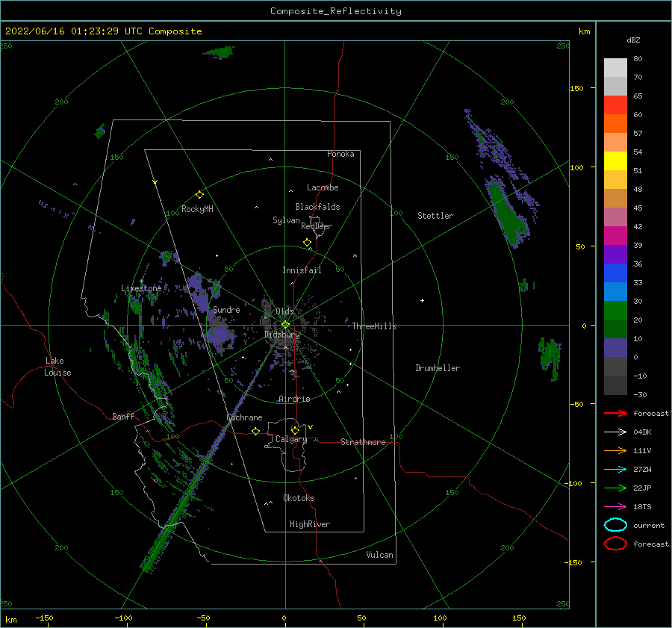Click the red forecast arrow in legend
This screenshot has height=628, width=672.
tap(615, 413)
